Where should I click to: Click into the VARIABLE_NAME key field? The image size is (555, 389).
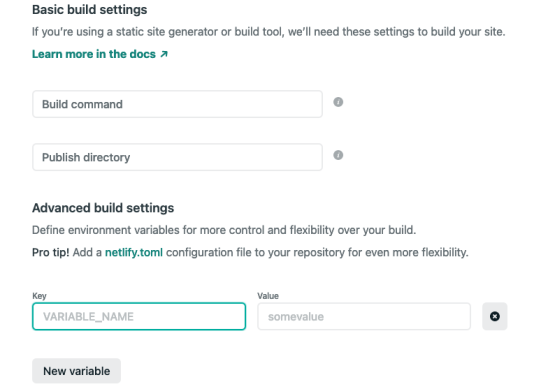tap(139, 316)
